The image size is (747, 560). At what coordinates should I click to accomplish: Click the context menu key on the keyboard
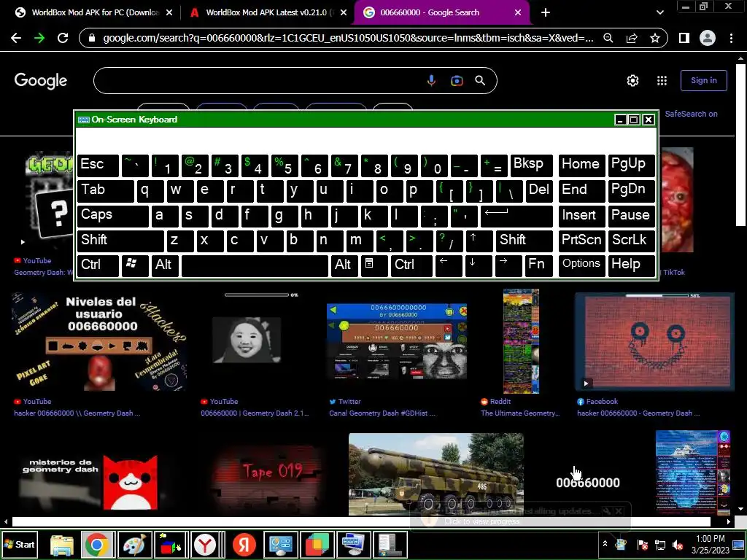point(374,265)
